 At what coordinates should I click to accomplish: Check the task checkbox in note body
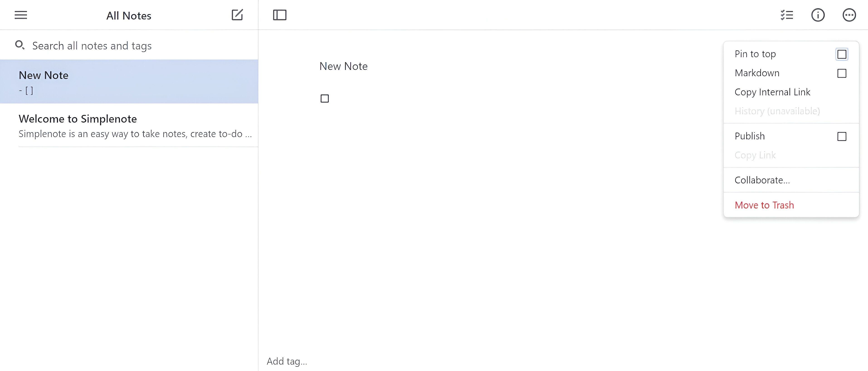[x=324, y=99]
